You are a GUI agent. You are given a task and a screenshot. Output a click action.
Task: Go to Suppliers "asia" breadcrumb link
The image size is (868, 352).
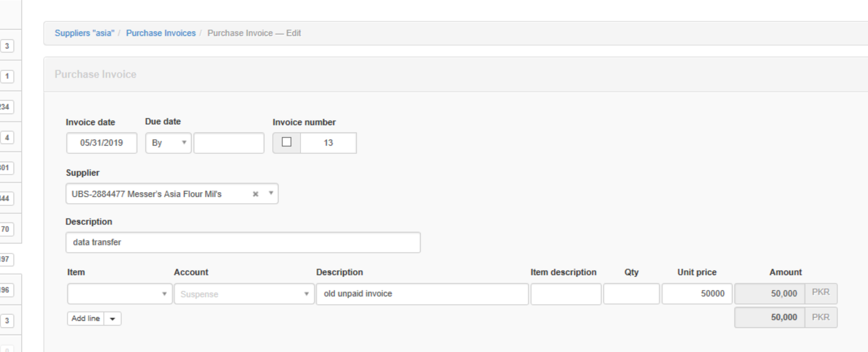[84, 33]
